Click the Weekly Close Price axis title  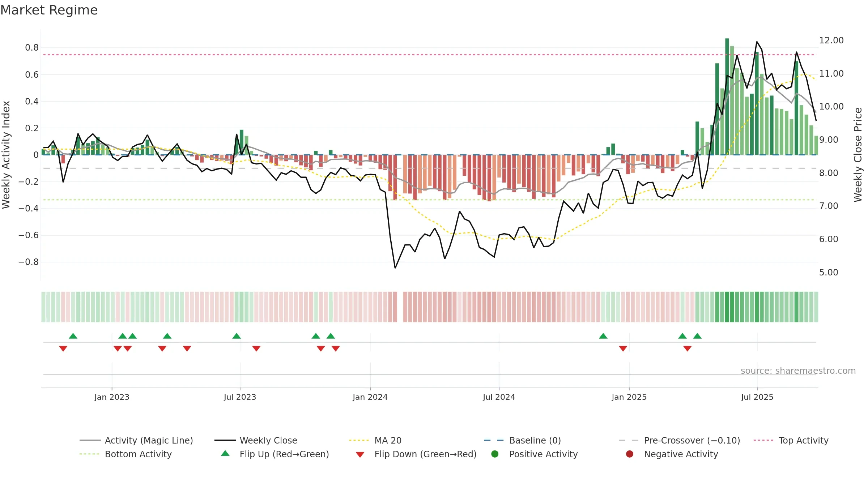tap(858, 155)
